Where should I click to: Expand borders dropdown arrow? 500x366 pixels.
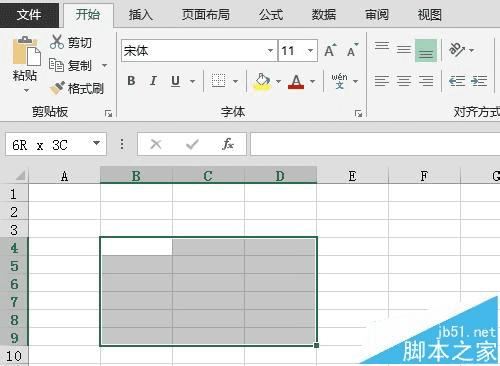click(235, 81)
